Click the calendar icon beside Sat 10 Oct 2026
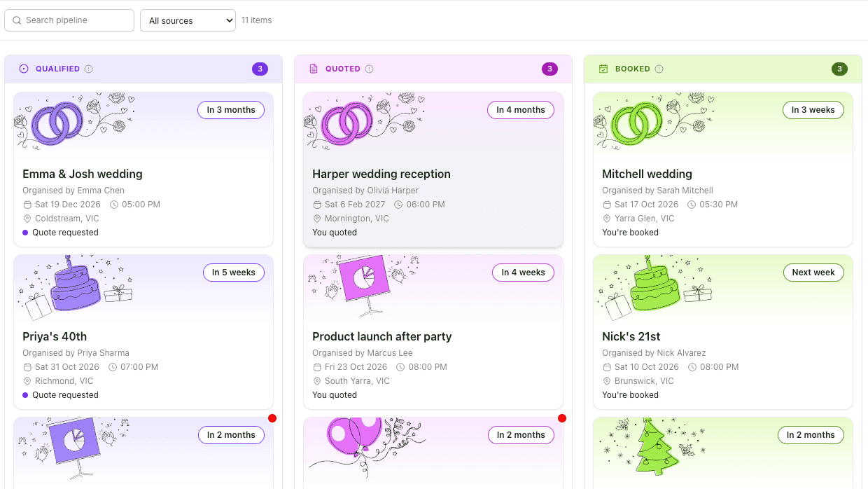The height and width of the screenshot is (489, 868). click(607, 367)
